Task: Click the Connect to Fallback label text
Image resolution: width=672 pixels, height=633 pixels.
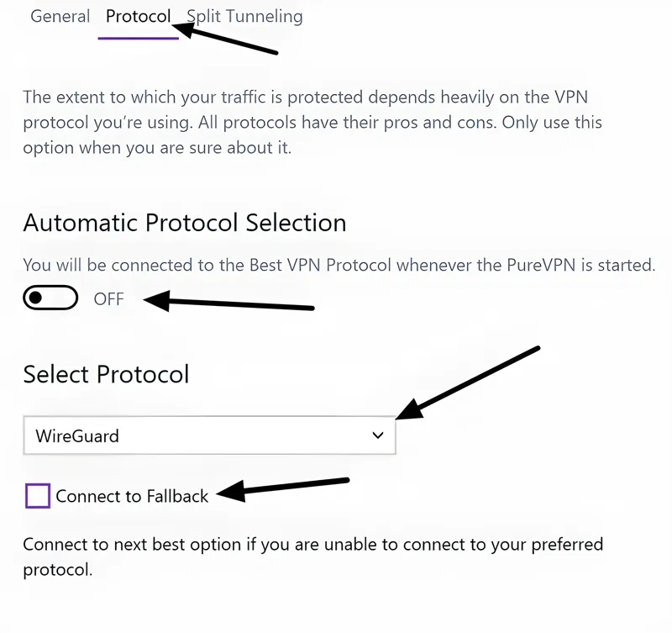Action: [131, 496]
